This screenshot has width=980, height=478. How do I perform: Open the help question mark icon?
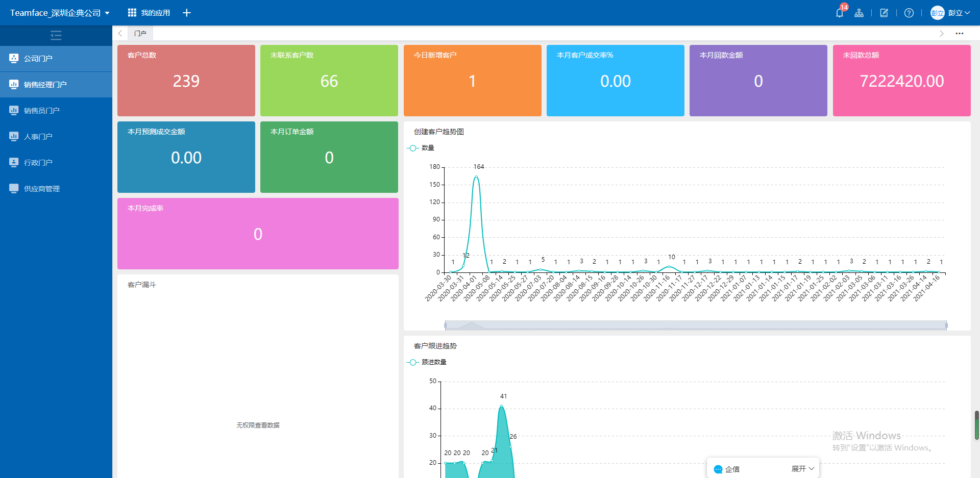909,13
